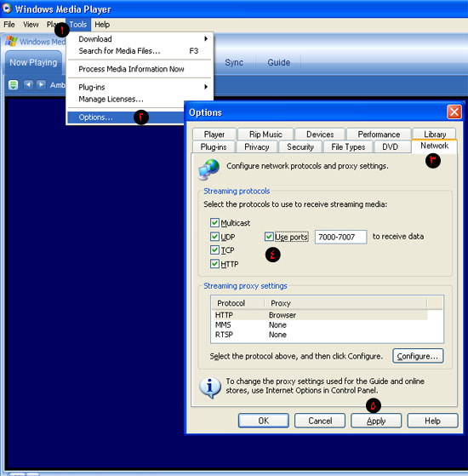Toggle the UDP protocol checkbox
The width and height of the screenshot is (468, 476).
214,236
